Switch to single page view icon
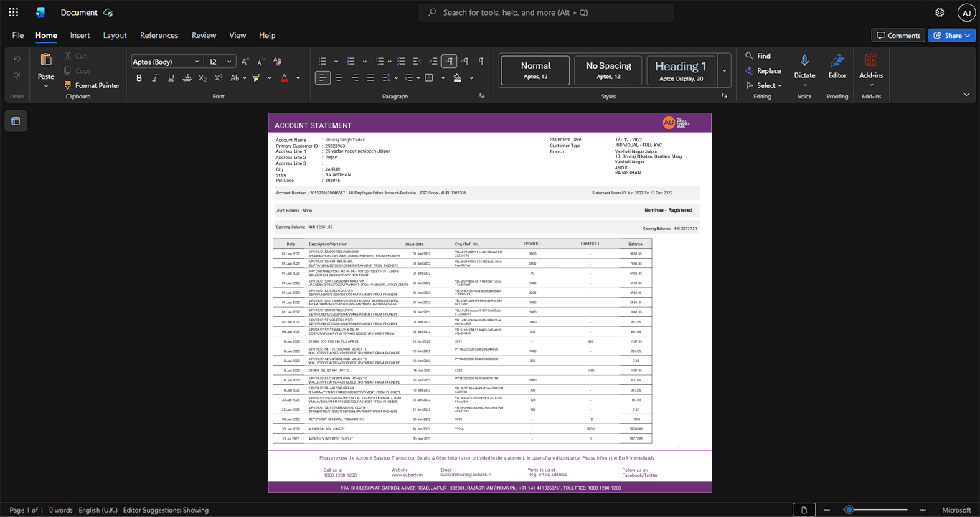 [x=804, y=510]
